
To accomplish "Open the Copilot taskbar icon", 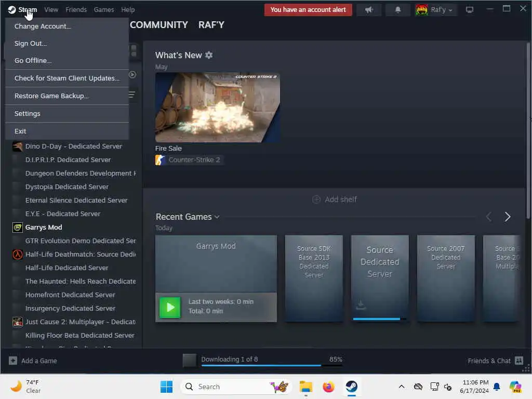I will click(515, 387).
